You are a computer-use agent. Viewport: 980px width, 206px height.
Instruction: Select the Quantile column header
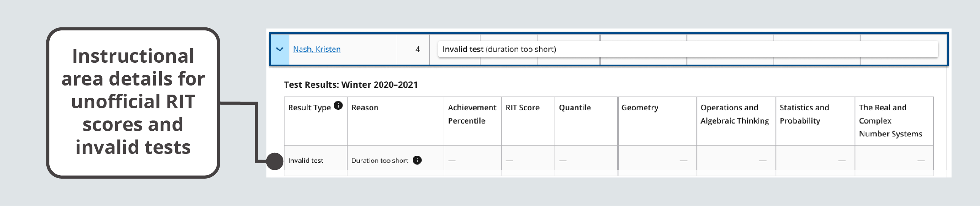click(574, 108)
